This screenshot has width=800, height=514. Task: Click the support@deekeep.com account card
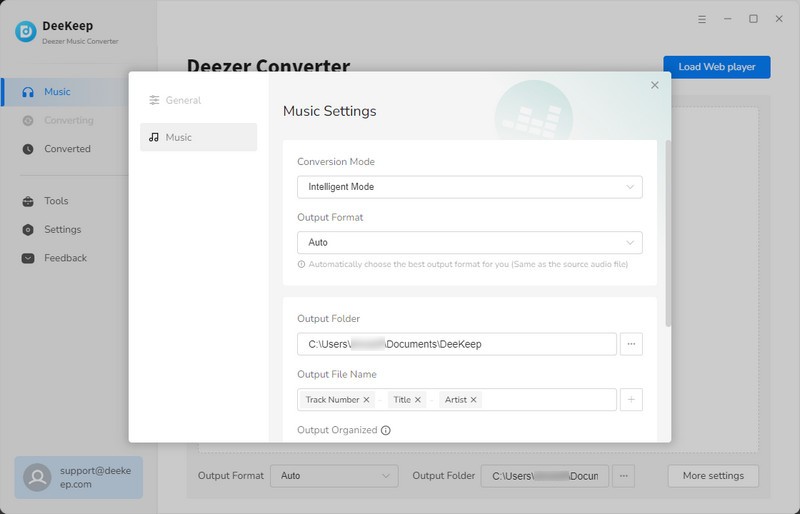pos(79,477)
